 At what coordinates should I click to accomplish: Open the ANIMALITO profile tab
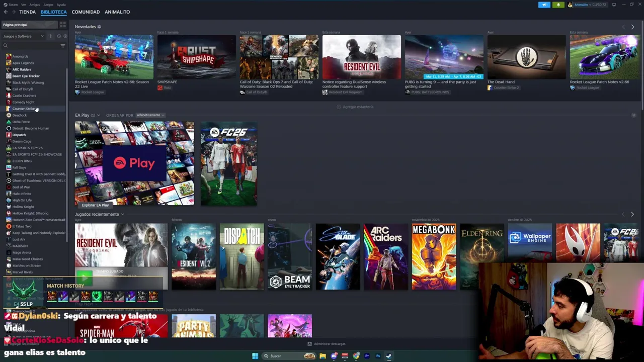pyautogui.click(x=117, y=12)
